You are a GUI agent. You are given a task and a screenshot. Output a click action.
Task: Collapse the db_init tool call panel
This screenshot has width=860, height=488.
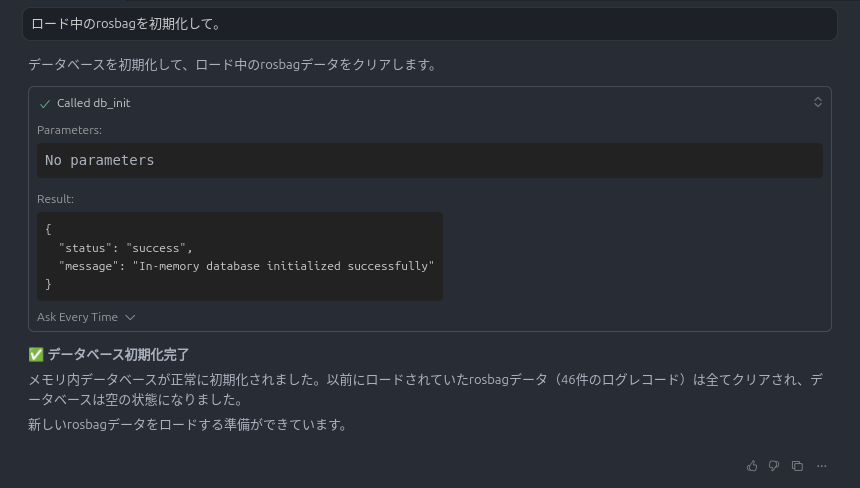[817, 102]
